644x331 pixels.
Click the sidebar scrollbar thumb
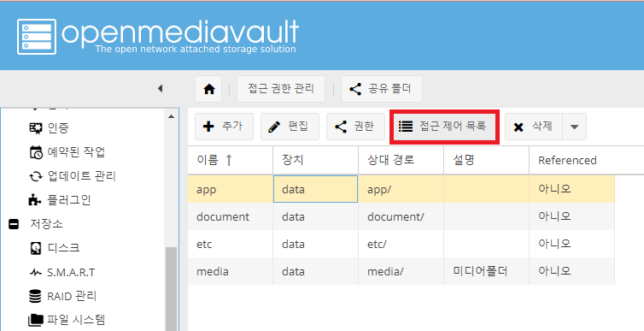tap(172, 288)
